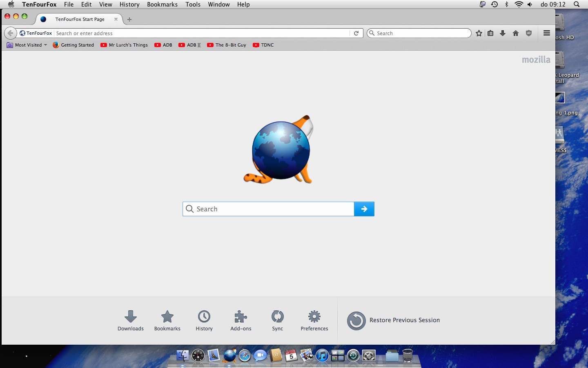Go to the home page icon
The height and width of the screenshot is (368, 588).
[x=516, y=33]
